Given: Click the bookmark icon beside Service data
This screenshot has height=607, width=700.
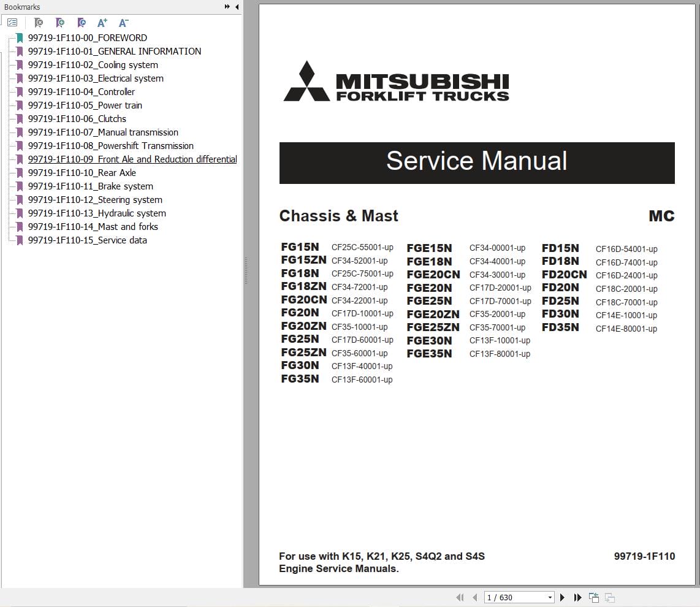Looking at the screenshot, I should tap(20, 240).
